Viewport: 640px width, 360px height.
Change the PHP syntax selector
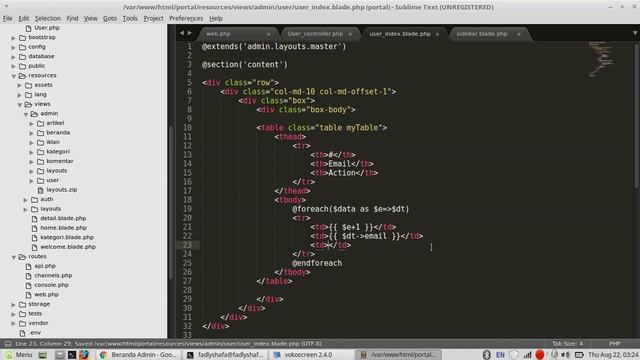(615, 344)
